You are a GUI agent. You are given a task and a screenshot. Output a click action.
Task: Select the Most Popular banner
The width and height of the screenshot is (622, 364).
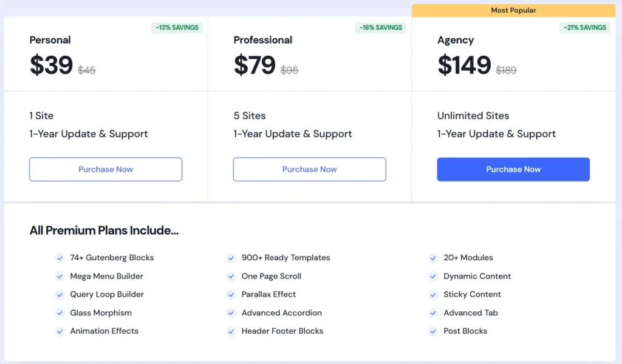513,10
